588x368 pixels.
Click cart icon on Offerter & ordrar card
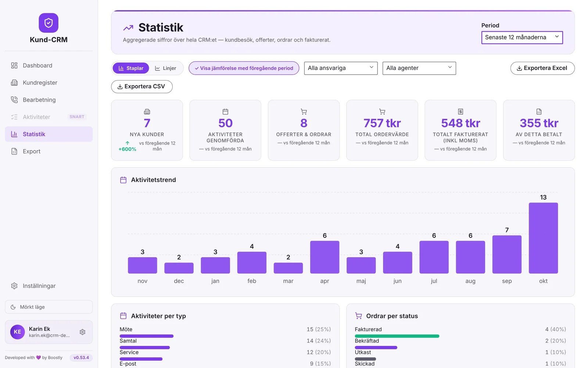304,112
